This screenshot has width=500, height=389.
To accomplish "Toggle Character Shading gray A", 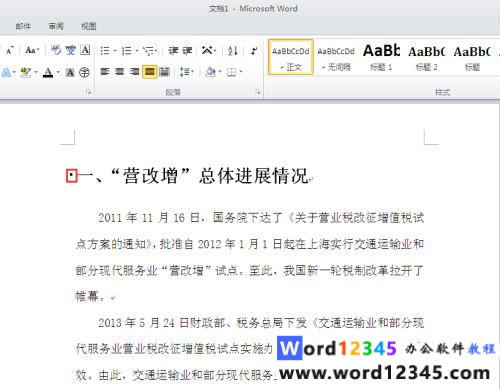I will (70, 72).
